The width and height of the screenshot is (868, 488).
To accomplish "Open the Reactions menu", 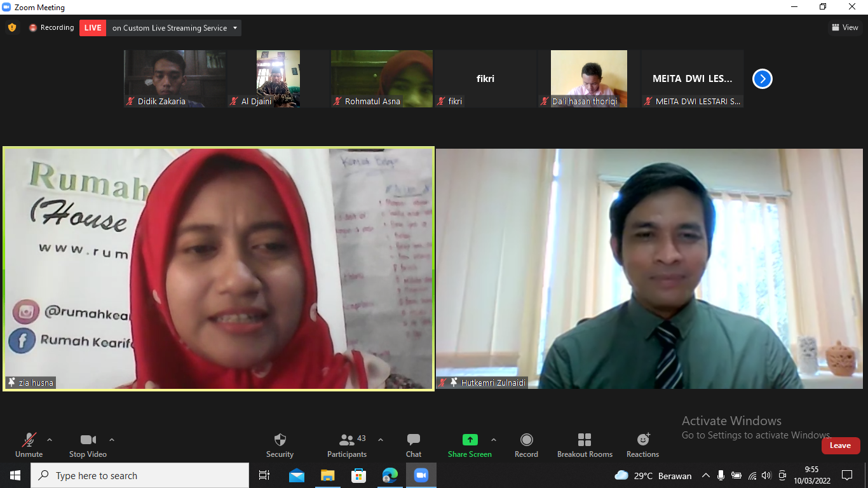I will click(642, 445).
